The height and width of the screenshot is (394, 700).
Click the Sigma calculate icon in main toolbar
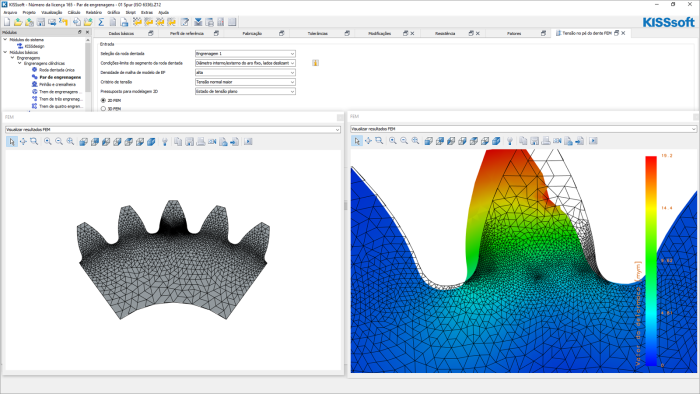101,22
